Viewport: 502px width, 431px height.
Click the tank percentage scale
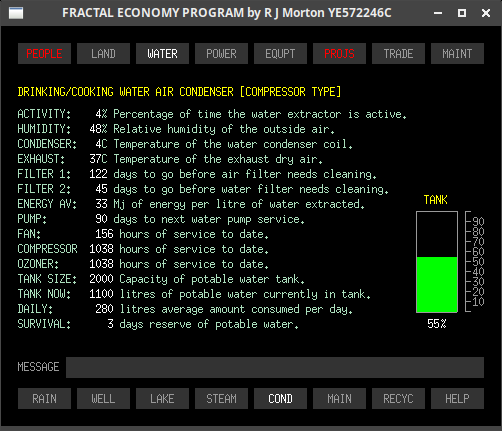point(475,262)
